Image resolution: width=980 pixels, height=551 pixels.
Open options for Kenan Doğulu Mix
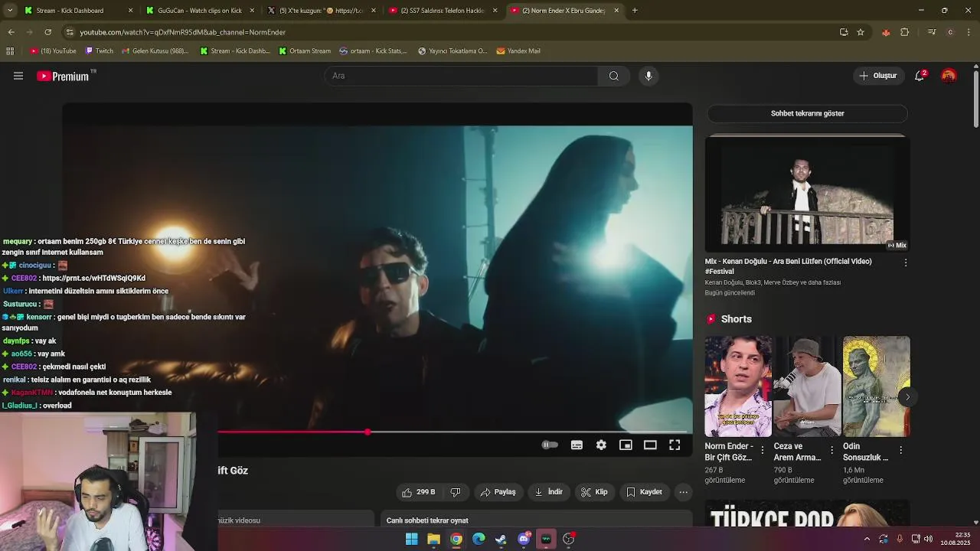(x=905, y=262)
